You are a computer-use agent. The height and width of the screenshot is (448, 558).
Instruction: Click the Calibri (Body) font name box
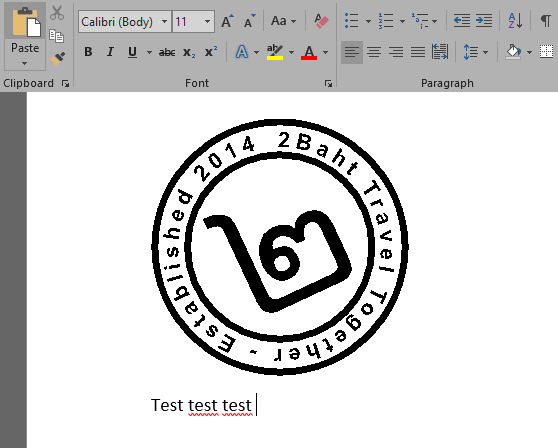click(x=119, y=22)
